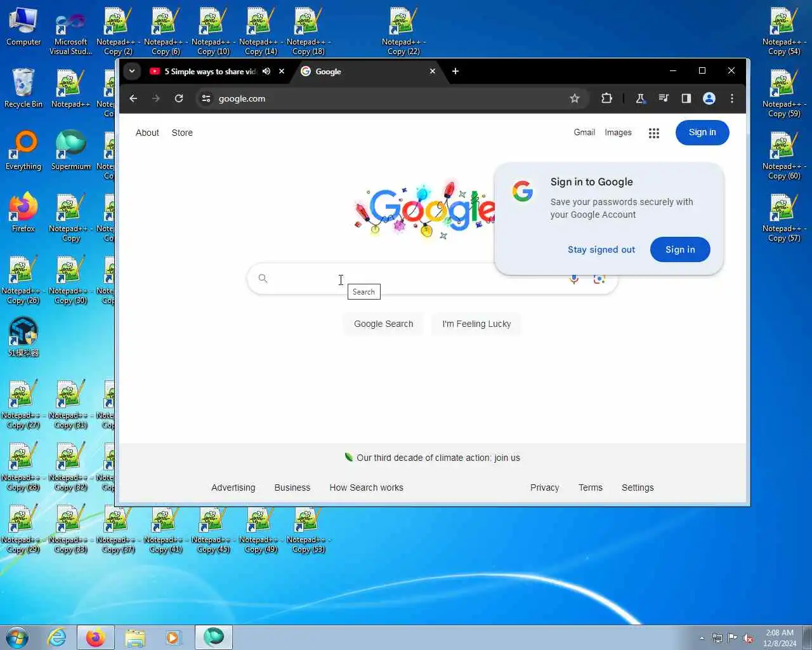
Task: Go back to the previous page
Action: click(133, 98)
